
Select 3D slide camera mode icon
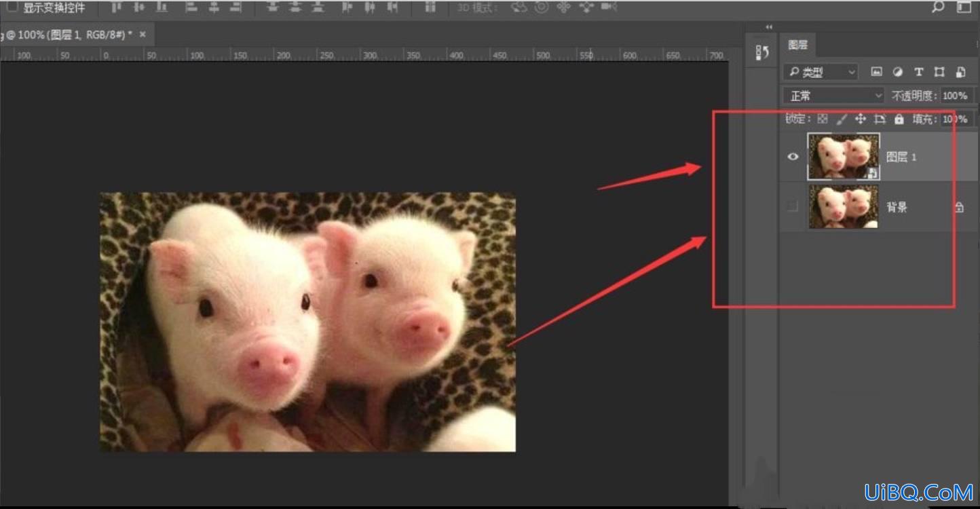tap(586, 7)
